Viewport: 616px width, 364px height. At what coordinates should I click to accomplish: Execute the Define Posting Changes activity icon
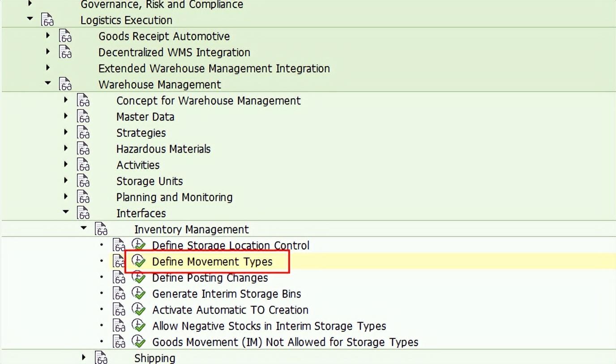tap(138, 278)
